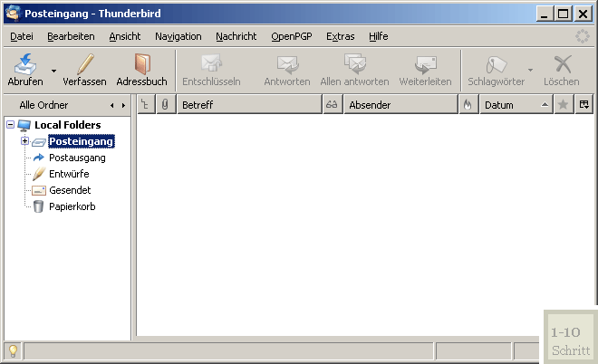Open the Nachricht menu

[236, 36]
